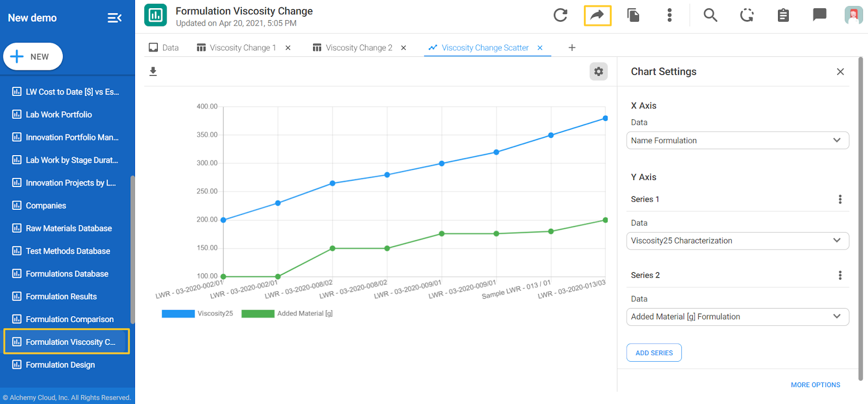Screen dimensions: 868x404
Task: Download the chart using the download icon
Action: pyautogui.click(x=153, y=72)
